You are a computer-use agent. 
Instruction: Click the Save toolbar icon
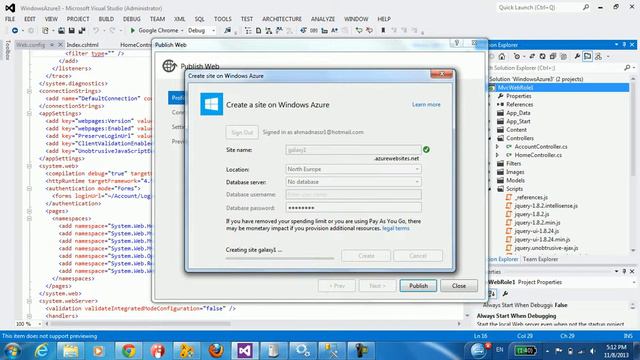(71, 31)
